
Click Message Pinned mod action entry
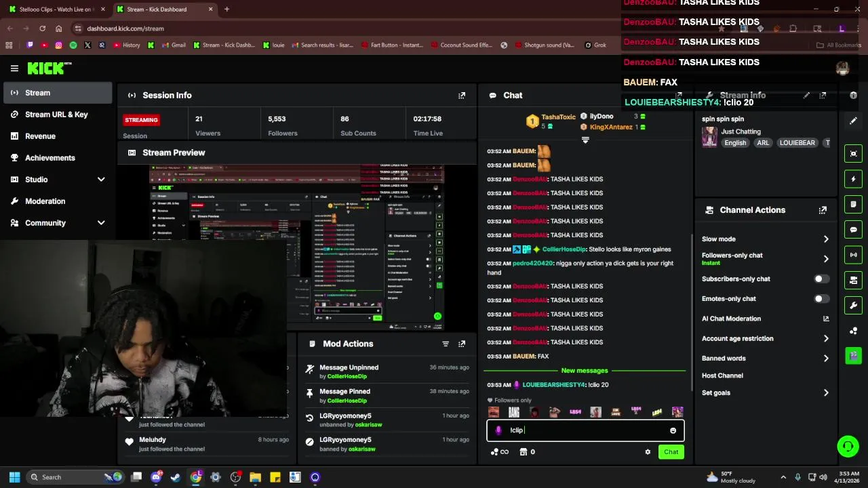tap(387, 396)
